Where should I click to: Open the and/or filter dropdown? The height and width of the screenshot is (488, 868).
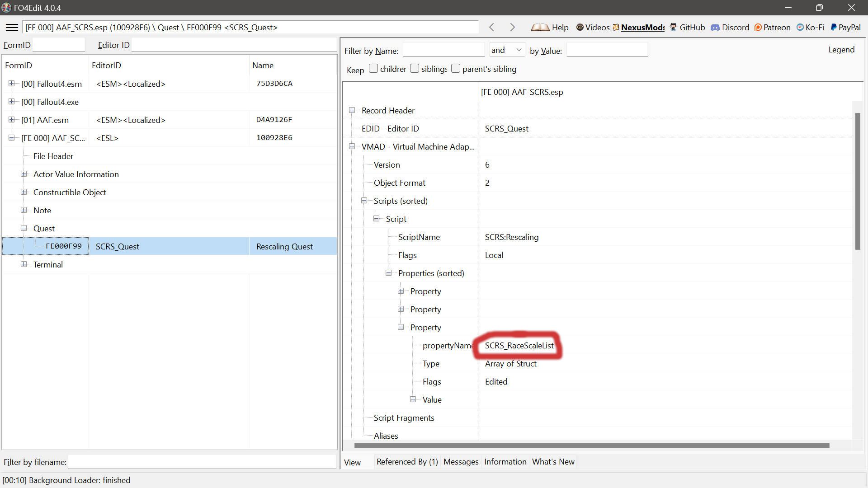coord(507,50)
